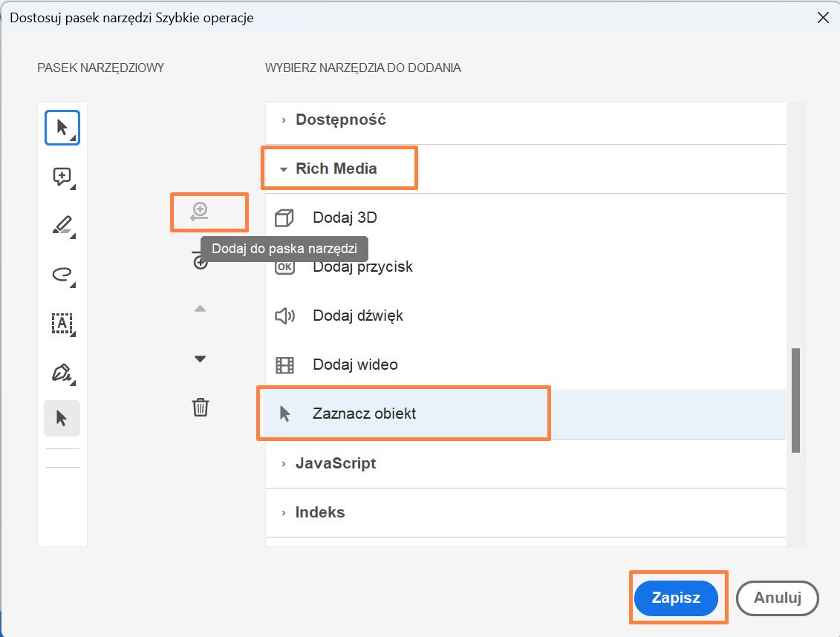Delete selected tool using trash icon

(201, 407)
